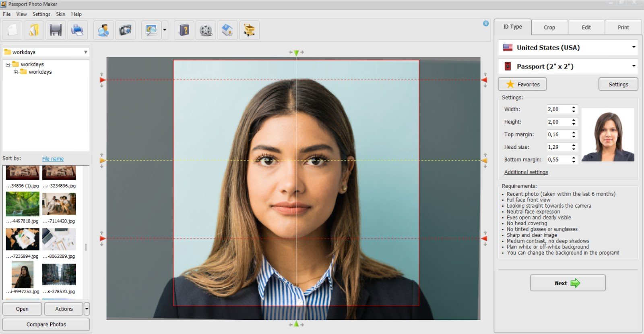
Task: Click the camera icon in toolbar
Action: (125, 30)
